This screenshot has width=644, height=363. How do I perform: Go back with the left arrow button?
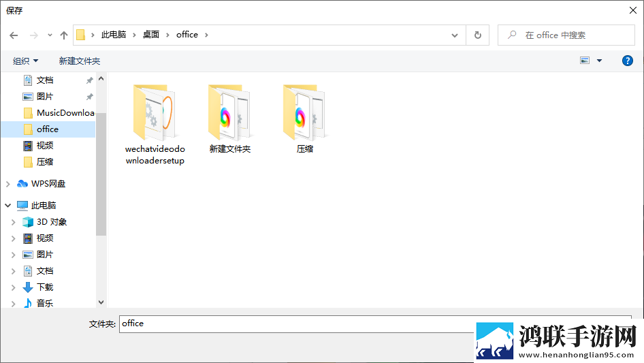14,35
